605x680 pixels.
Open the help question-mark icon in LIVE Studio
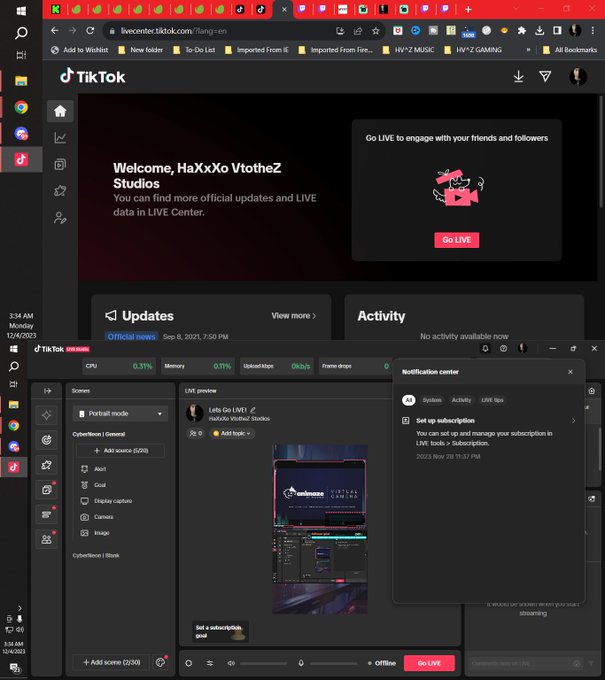point(503,349)
